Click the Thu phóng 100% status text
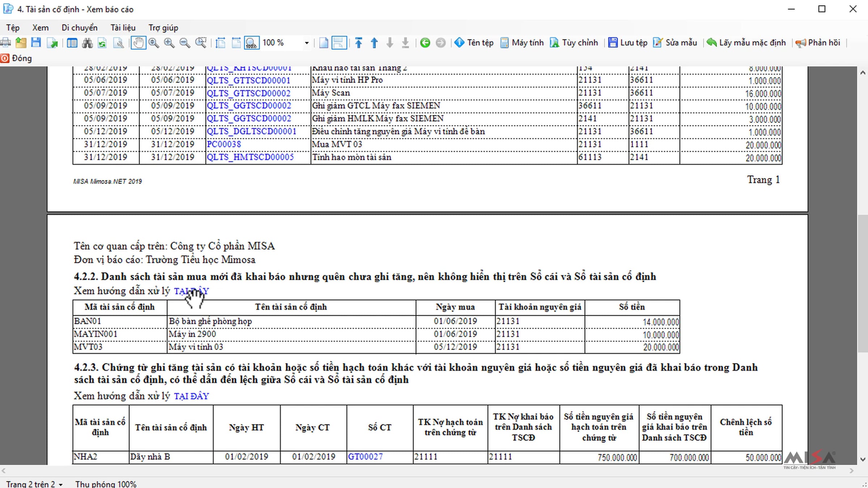 (x=106, y=484)
